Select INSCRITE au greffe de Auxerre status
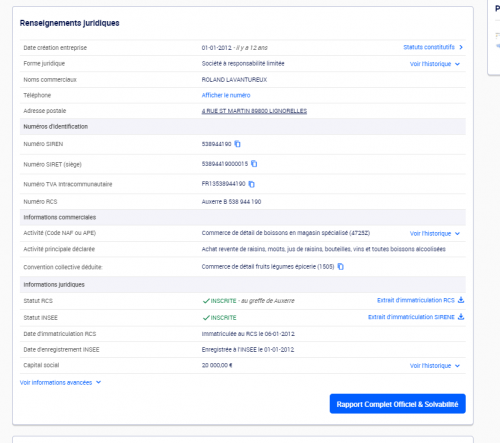The image size is (500, 443). [x=249, y=301]
